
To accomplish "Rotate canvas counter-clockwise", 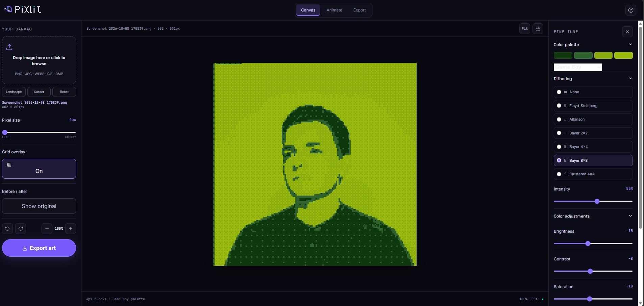I will tap(7, 229).
